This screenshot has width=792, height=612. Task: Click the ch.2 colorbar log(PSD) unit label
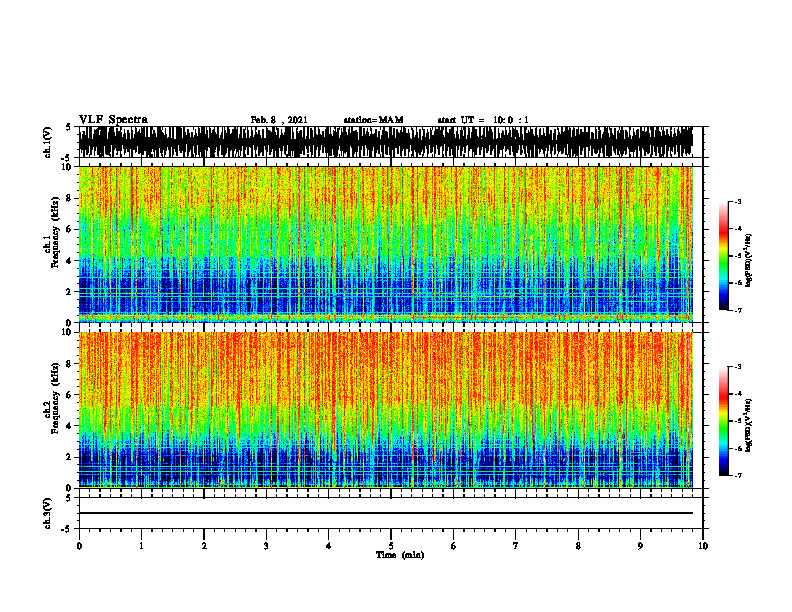pyautogui.click(x=749, y=425)
